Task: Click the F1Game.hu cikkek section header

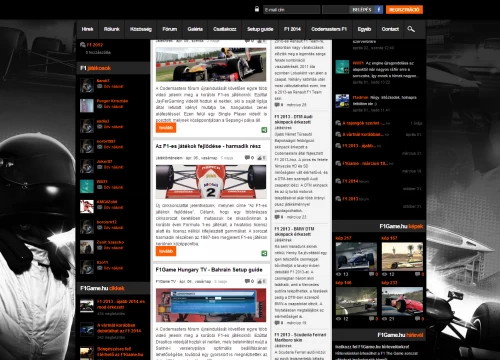Action: click(x=113, y=288)
